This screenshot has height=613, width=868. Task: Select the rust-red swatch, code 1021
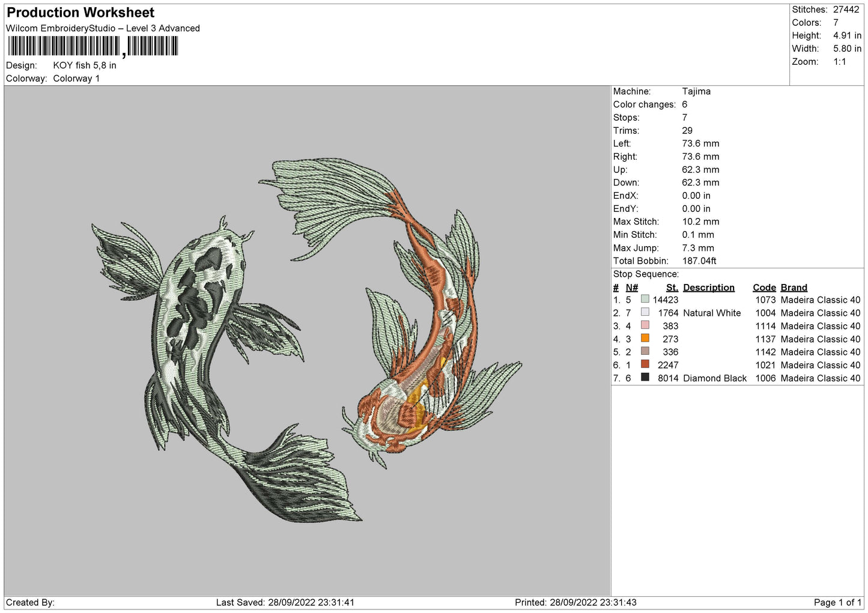(x=645, y=364)
